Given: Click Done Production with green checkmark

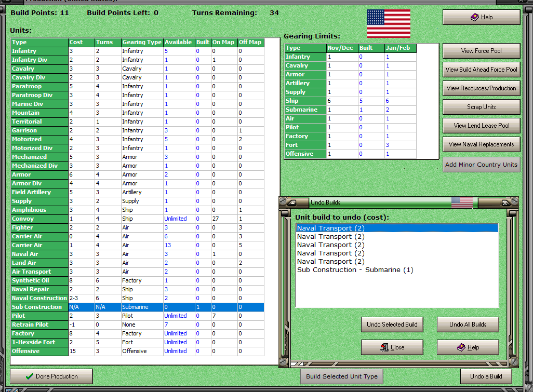Looking at the screenshot, I should click(51, 376).
